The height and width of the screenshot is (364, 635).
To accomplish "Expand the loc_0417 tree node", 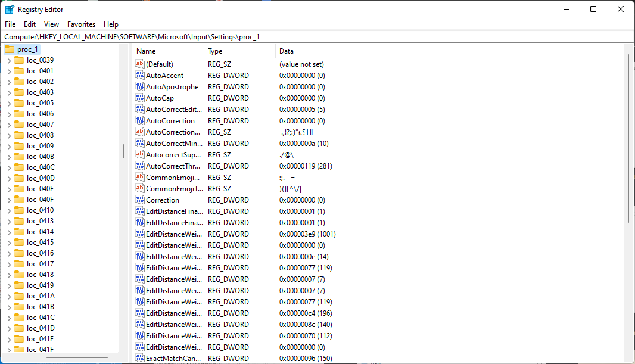I will pyautogui.click(x=9, y=265).
